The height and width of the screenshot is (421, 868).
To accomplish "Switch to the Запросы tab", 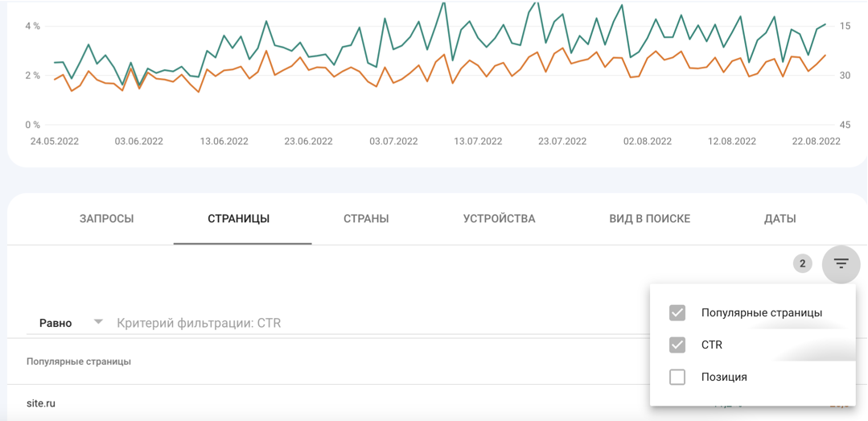I will click(x=106, y=218).
